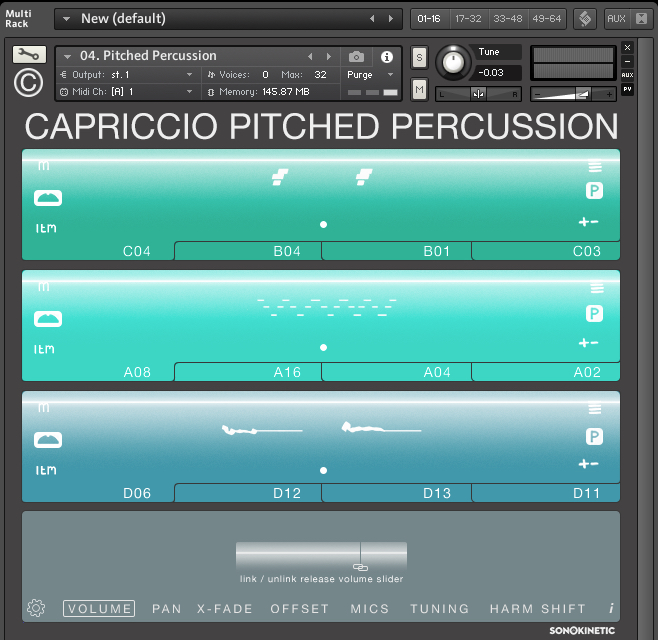Click the 'P' icon in the bottom panel
Image resolution: width=658 pixels, height=640 pixels.
[x=594, y=437]
